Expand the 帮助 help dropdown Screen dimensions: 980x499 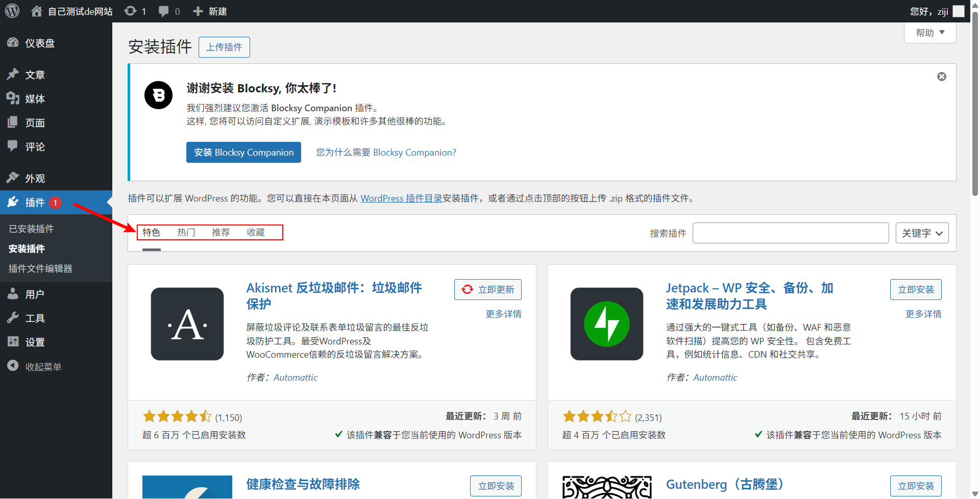pyautogui.click(x=930, y=33)
